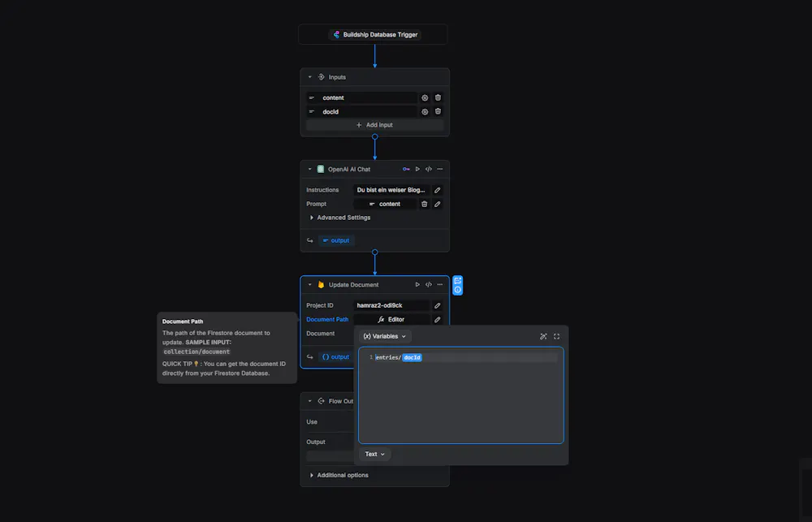Expand the editor to fullscreen
812x522 pixels.
click(x=557, y=337)
